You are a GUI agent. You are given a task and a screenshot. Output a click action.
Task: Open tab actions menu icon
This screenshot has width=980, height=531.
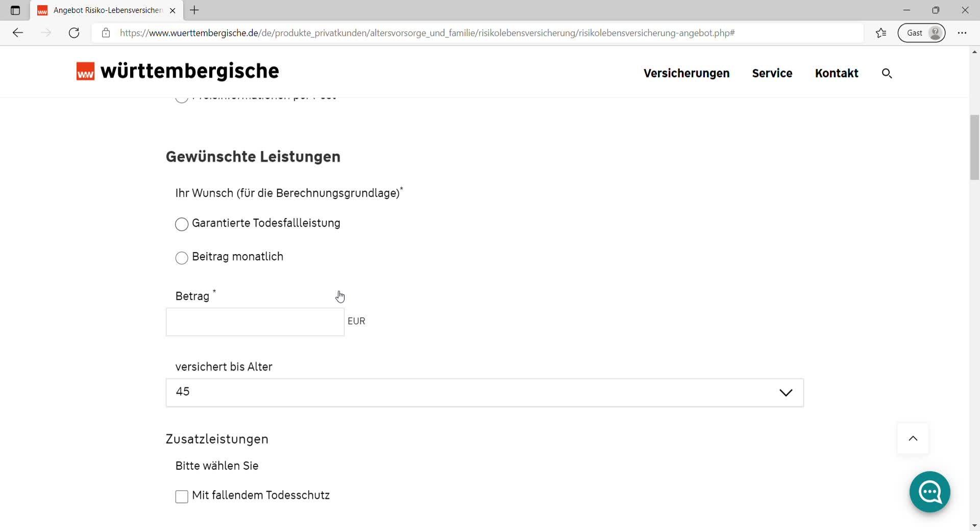click(x=15, y=10)
